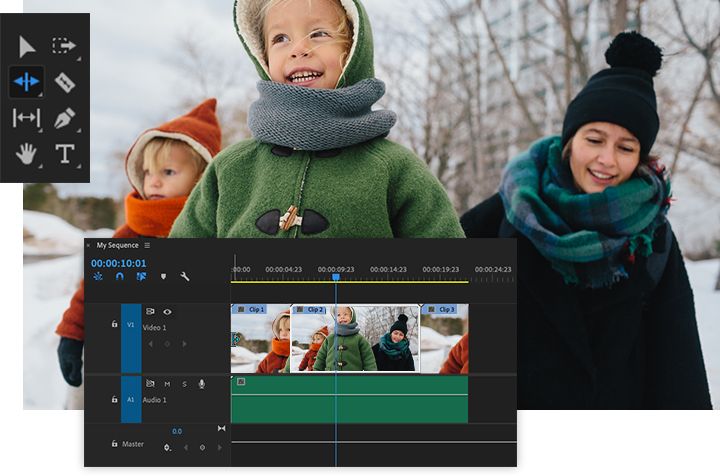Click the fx badge on Clip 3
This screenshot has height=476, width=720.
[431, 309]
